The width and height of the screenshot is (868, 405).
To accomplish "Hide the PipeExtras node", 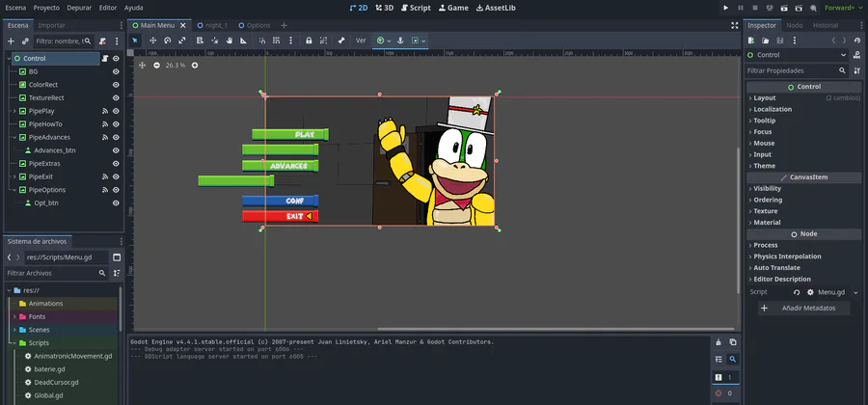I will (117, 164).
